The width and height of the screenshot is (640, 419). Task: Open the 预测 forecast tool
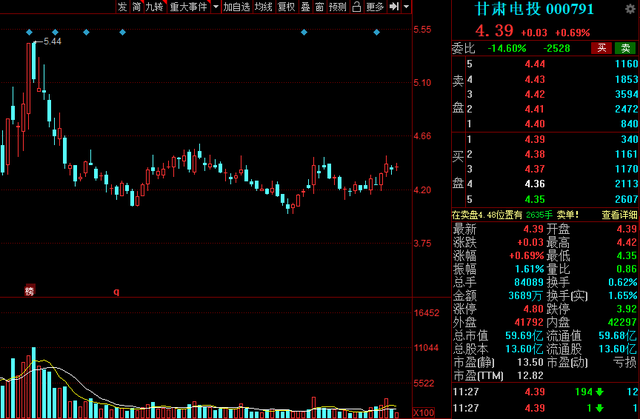(x=338, y=7)
